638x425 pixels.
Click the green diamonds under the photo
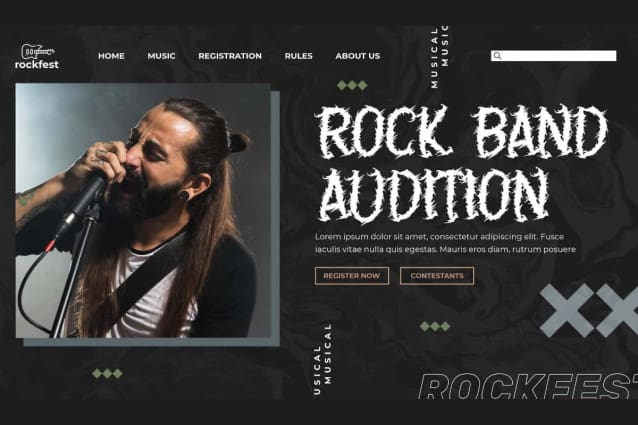tap(107, 373)
